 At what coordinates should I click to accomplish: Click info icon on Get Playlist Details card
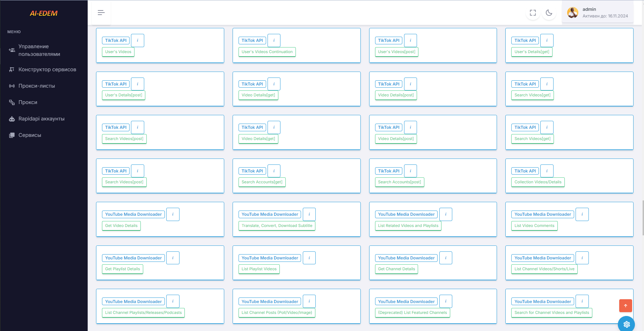coord(173,258)
